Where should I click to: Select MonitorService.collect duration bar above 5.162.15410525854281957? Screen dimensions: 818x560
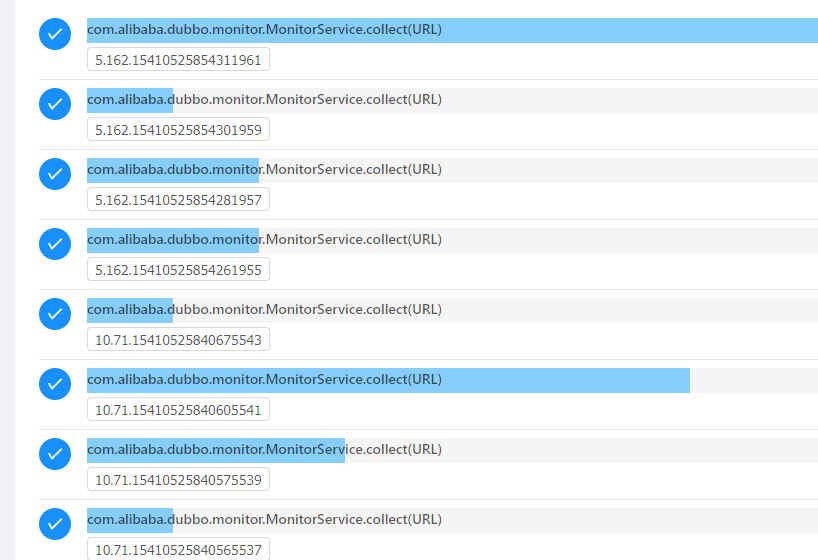pos(452,170)
